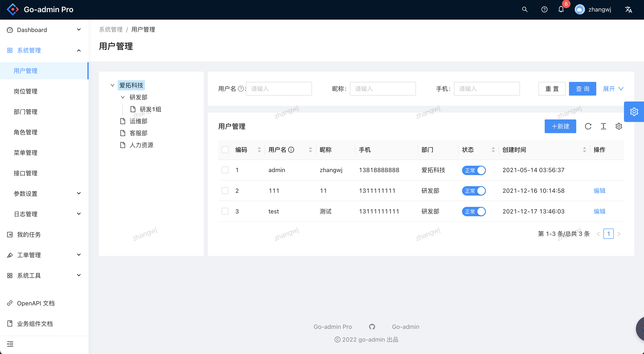This screenshot has width=644, height=354.
Task: Open the notification bell with 6 alerts
Action: pyautogui.click(x=561, y=10)
